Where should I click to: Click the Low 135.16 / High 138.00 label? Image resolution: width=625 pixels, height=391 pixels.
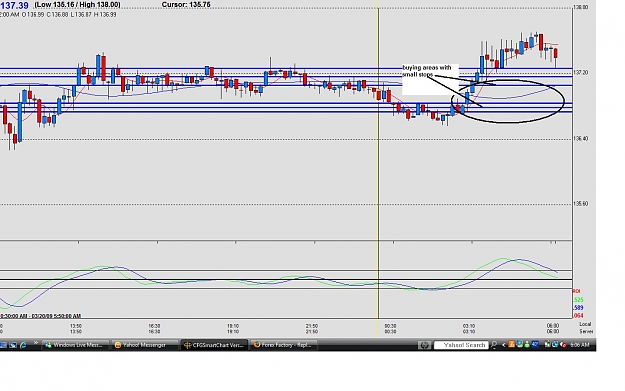77,5
